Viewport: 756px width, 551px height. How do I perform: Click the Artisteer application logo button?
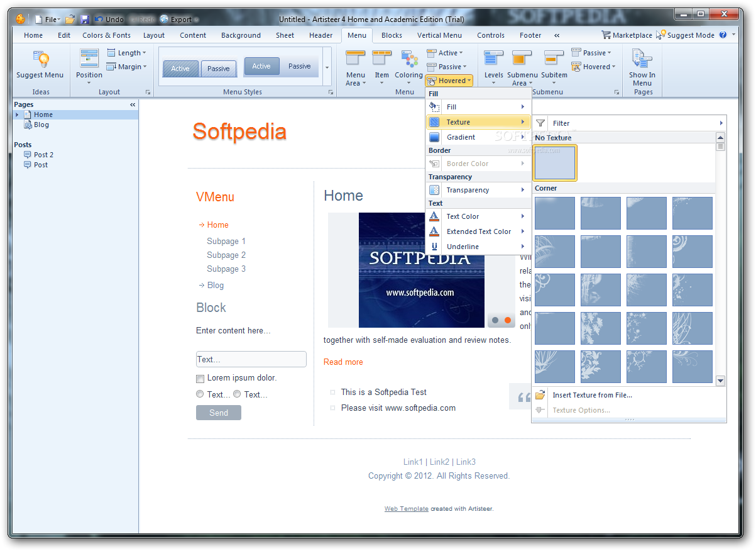(21, 19)
